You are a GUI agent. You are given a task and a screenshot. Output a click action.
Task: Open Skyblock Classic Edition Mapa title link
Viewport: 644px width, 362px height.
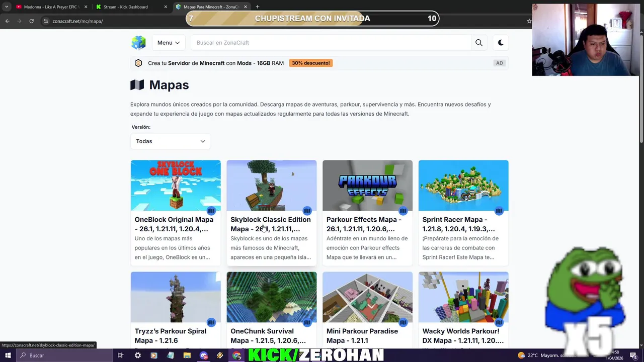[x=271, y=224]
